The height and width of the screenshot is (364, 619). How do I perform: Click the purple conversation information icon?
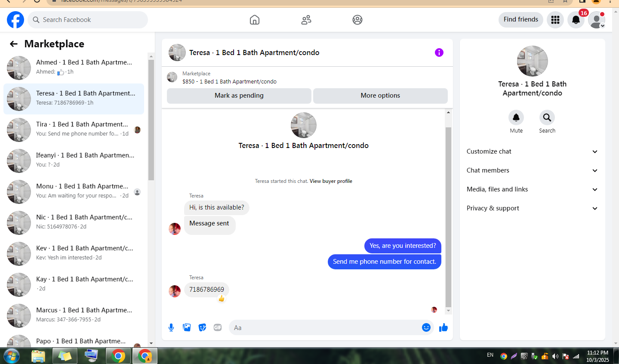click(x=439, y=52)
